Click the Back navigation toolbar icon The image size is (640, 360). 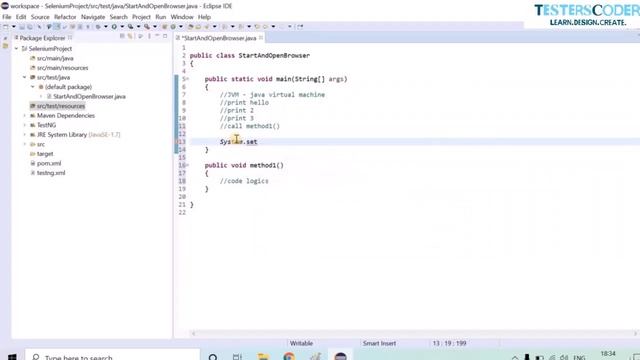click(265, 27)
